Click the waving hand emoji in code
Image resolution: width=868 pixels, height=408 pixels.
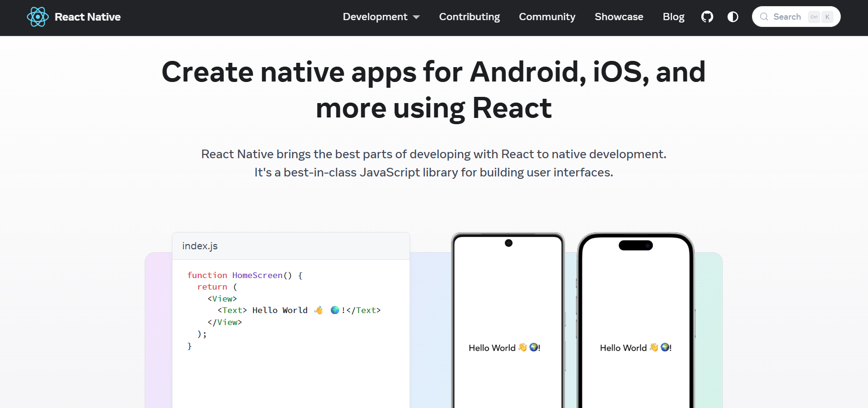coord(319,310)
